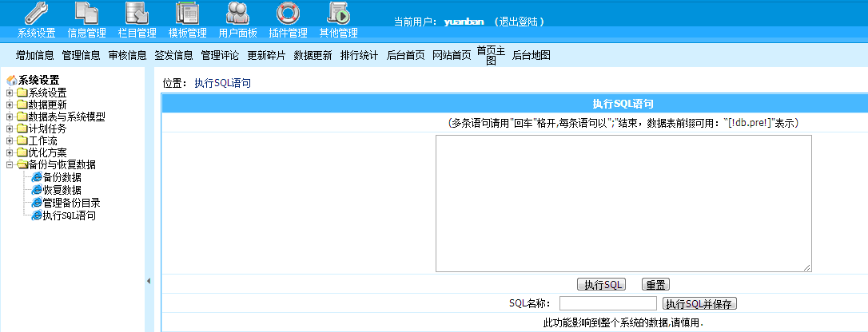Click IE icon next to 恢复数据
Image resolution: width=868 pixels, height=332 pixels.
(x=37, y=190)
